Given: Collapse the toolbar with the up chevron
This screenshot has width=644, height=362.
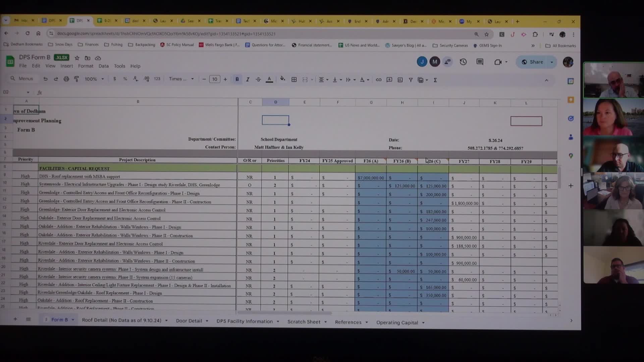Looking at the screenshot, I should [546, 80].
